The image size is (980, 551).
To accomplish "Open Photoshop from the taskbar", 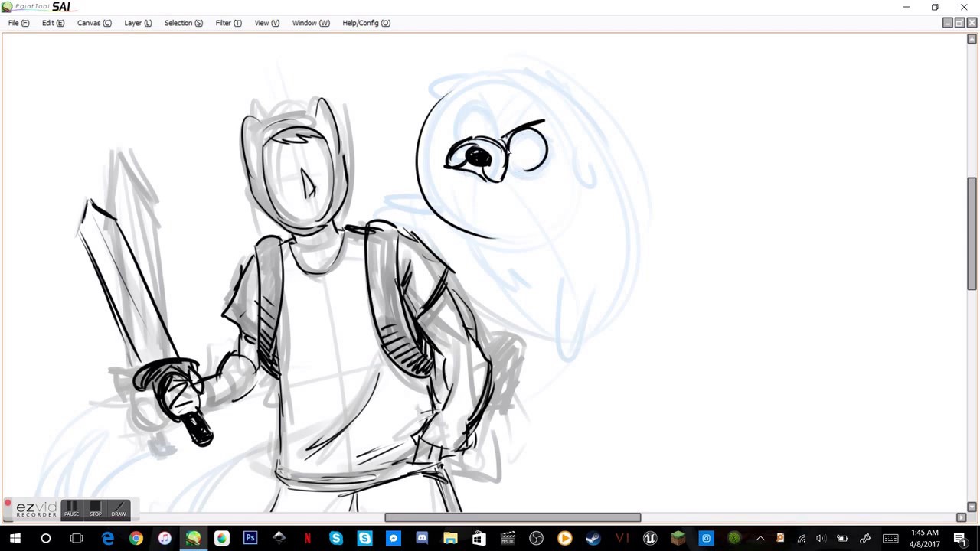I will coord(250,538).
